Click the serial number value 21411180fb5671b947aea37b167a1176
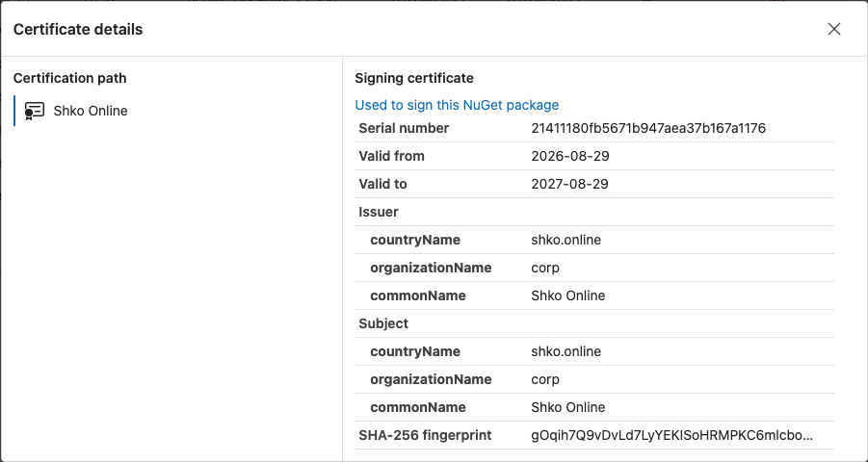868x462 pixels. (x=648, y=128)
